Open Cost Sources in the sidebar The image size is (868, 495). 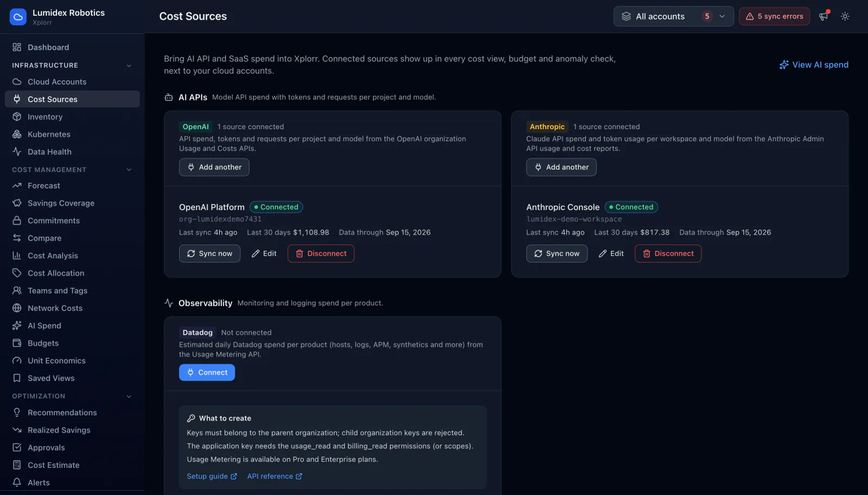pyautogui.click(x=72, y=99)
